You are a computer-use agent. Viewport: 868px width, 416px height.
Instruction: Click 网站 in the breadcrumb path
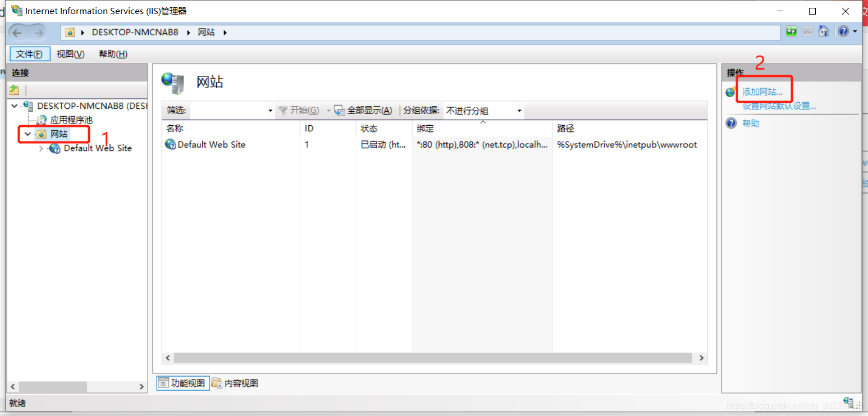tap(207, 33)
